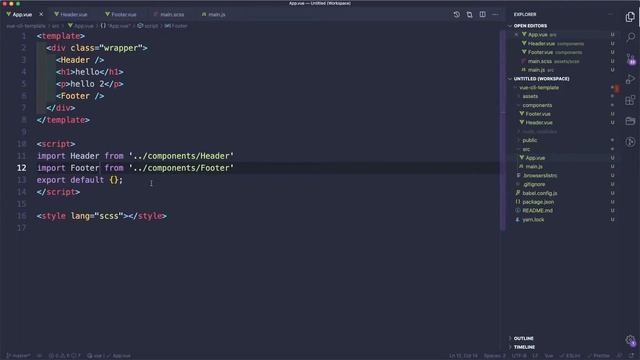Open Source Control view with badge

click(x=630, y=59)
